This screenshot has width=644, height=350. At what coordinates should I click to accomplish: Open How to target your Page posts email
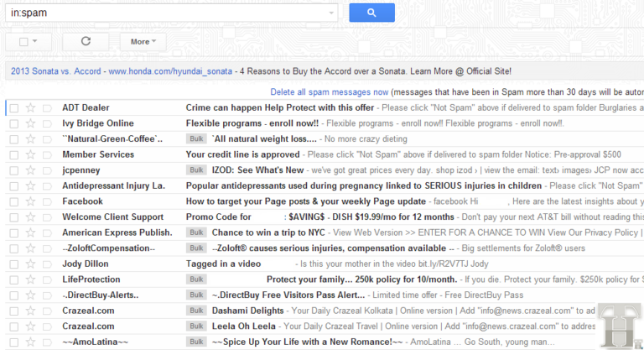305,201
